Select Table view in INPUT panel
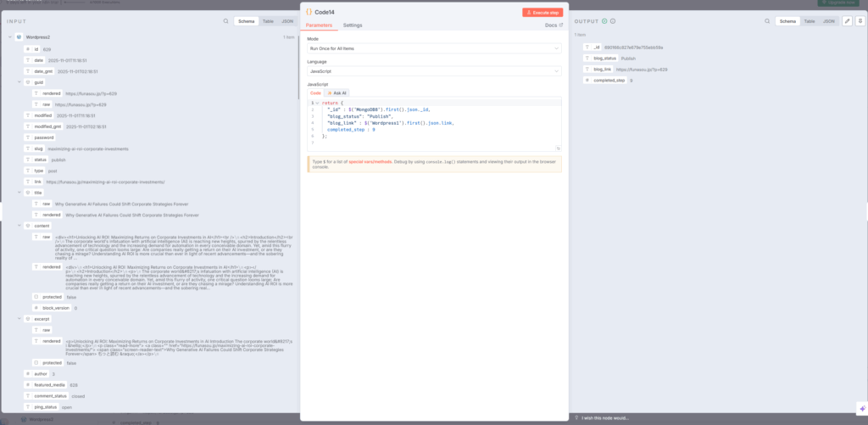 pos(268,20)
